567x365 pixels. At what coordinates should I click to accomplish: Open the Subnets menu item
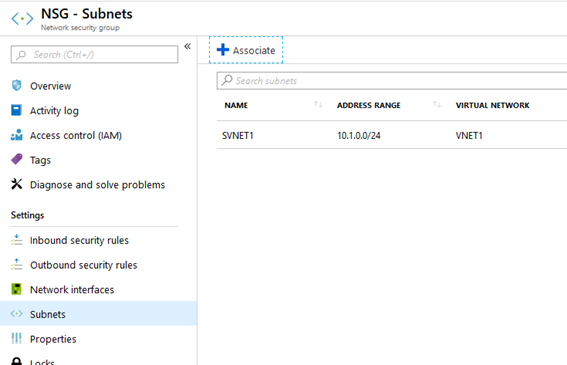(98, 314)
